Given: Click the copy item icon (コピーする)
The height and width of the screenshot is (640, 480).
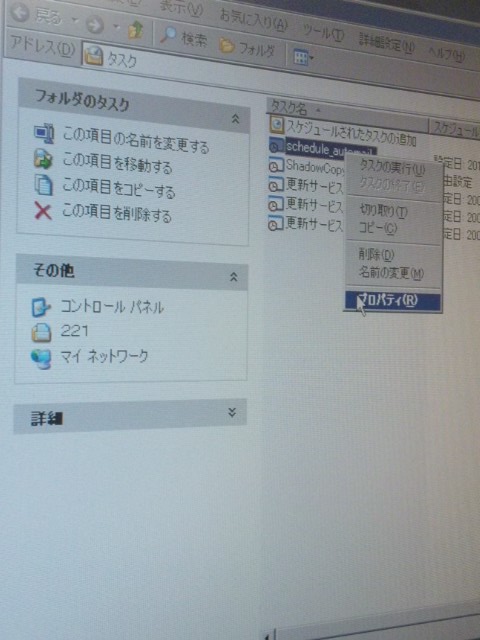Looking at the screenshot, I should [43, 185].
